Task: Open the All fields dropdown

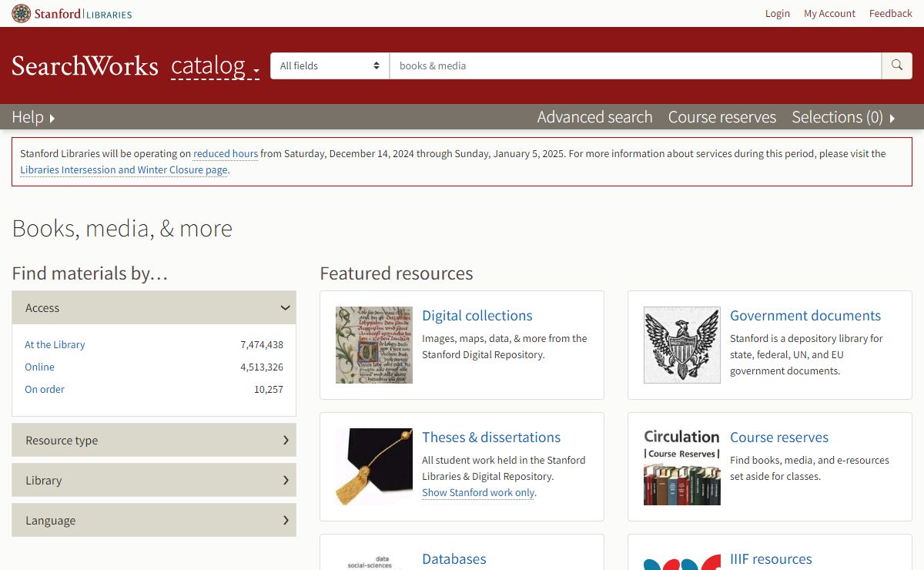Action: coord(330,65)
